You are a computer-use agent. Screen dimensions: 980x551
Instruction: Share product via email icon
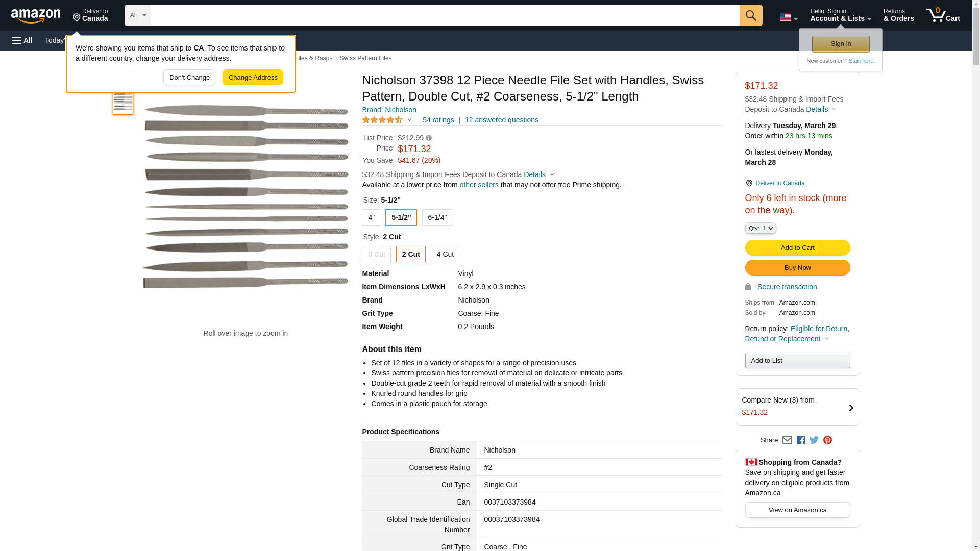click(787, 440)
